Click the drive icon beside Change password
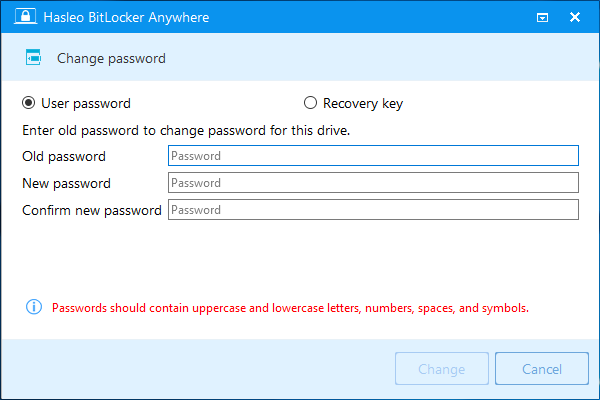Image resolution: width=600 pixels, height=400 pixels. pyautogui.click(x=32, y=58)
